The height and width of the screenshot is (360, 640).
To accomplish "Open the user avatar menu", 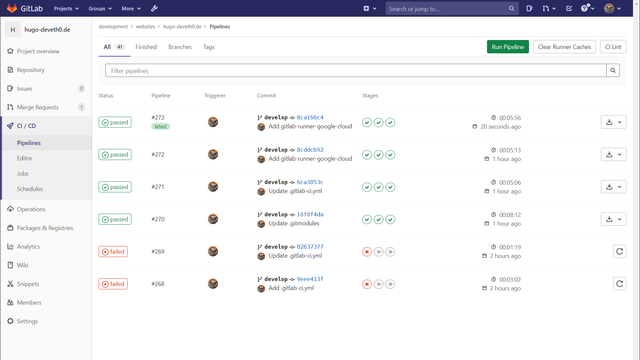I will click(x=612, y=8).
